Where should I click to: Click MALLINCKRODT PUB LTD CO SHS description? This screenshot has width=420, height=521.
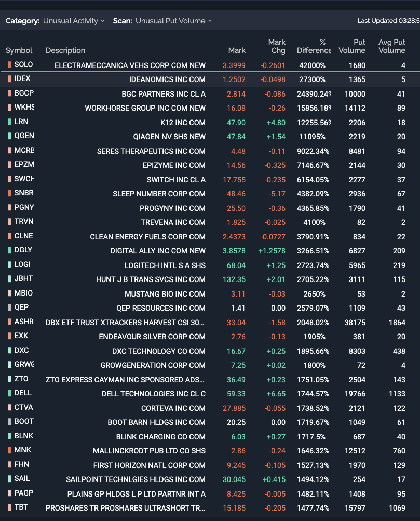tap(149, 451)
